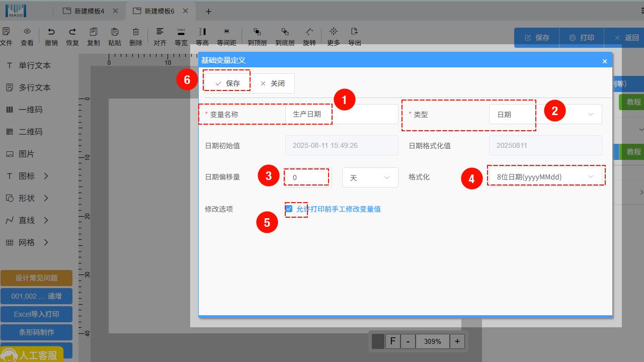
Task: Click the Undo (撤销) toolbar icon
Action: tap(51, 32)
